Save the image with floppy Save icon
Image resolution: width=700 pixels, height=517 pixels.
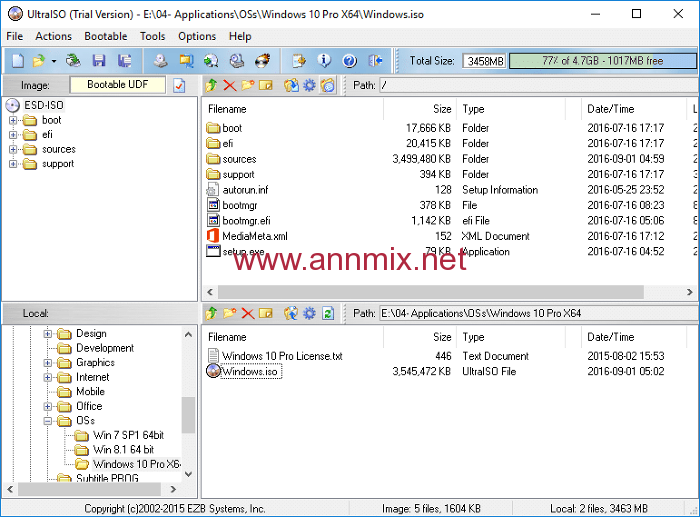[99, 61]
